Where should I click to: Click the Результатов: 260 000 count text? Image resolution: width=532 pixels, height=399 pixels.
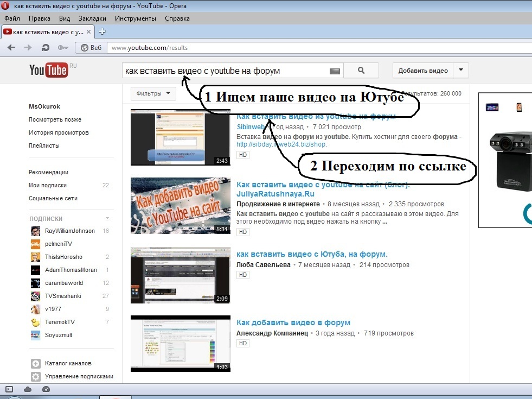[x=431, y=93]
